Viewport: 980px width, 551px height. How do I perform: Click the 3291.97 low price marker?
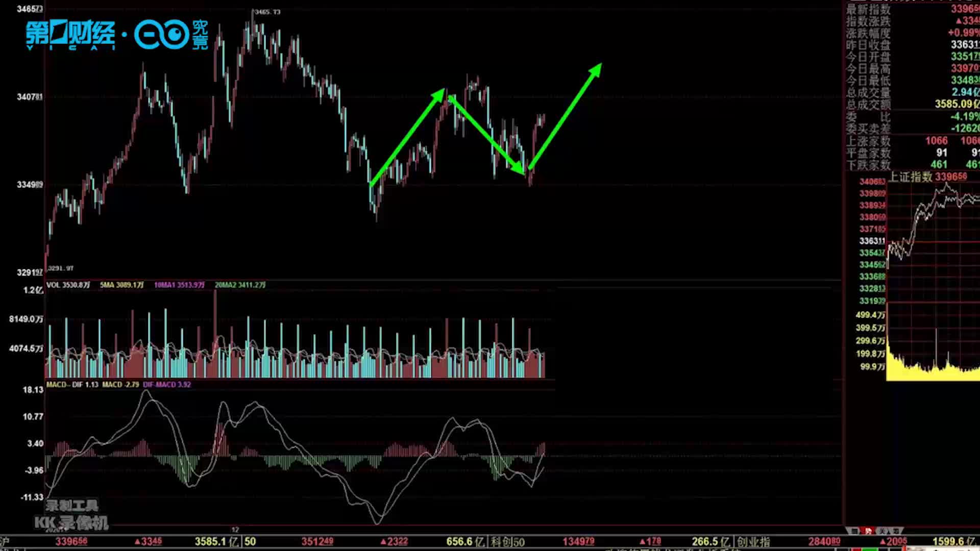click(x=61, y=268)
